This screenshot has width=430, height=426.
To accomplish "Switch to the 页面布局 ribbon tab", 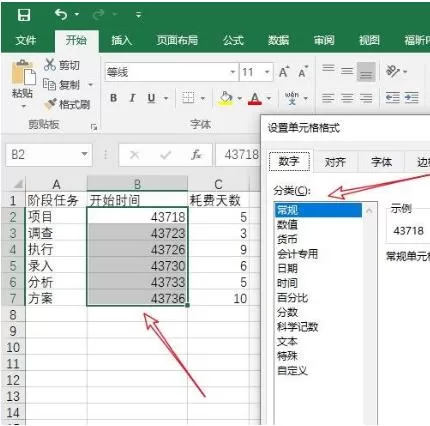I will [178, 40].
